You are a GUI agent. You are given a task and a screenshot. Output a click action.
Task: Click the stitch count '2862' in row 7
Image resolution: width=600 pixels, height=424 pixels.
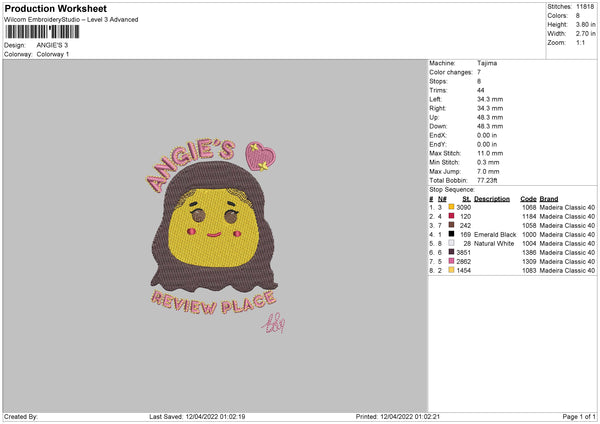(463, 261)
